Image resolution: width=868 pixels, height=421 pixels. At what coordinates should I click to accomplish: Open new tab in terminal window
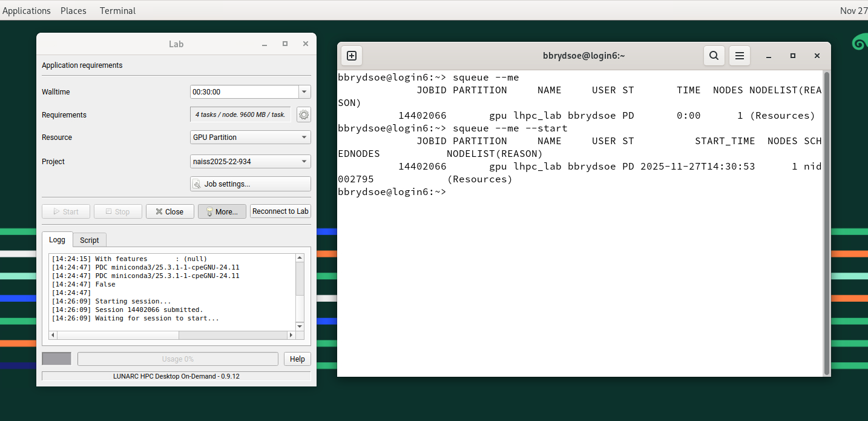pos(352,56)
